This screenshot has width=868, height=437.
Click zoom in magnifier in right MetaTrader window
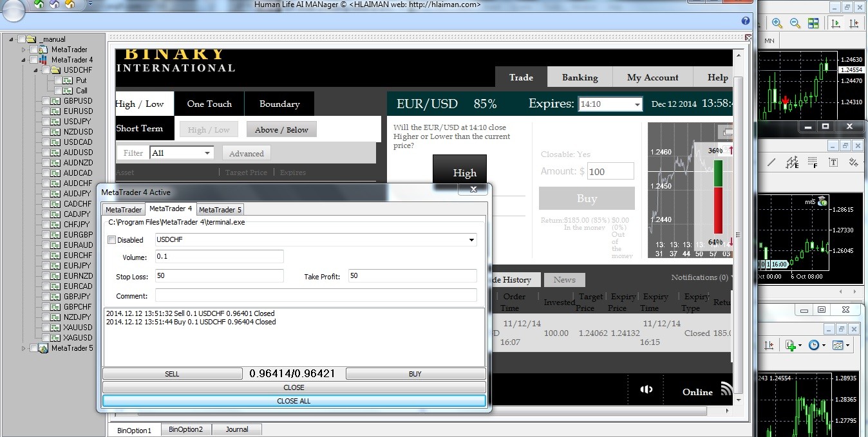[777, 23]
